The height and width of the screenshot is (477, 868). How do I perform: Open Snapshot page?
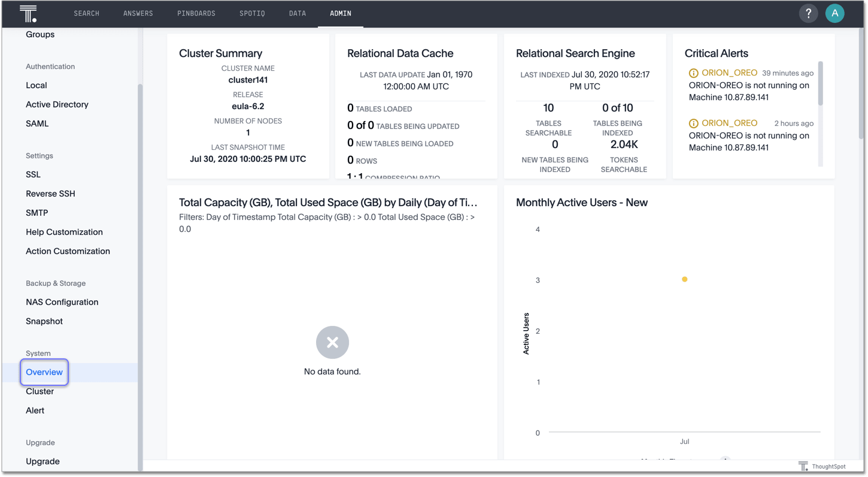44,322
